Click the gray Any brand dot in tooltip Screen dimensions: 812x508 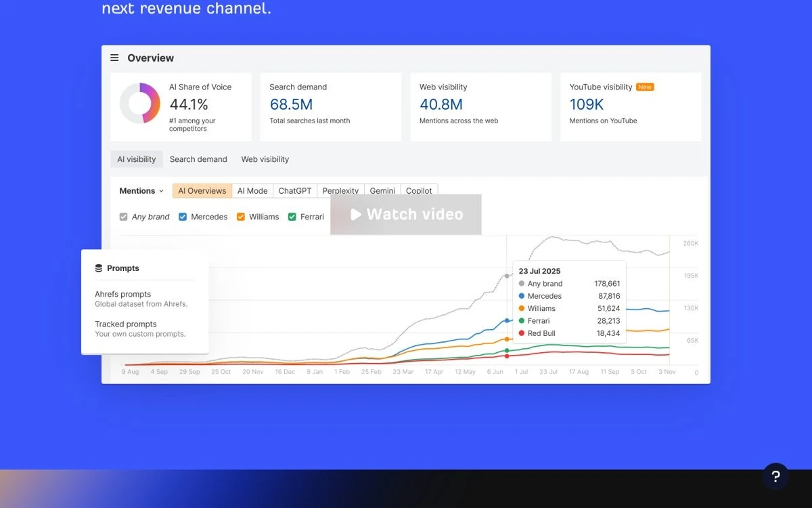coord(522,284)
